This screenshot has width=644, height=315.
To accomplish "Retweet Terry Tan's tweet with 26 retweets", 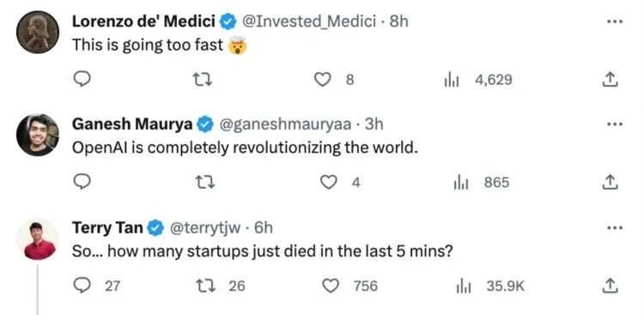I will 221,286.
